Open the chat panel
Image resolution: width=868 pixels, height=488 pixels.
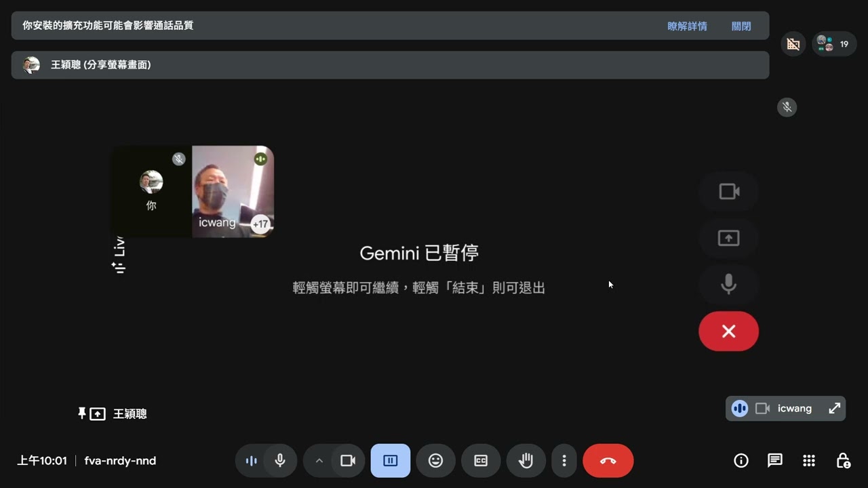775,461
